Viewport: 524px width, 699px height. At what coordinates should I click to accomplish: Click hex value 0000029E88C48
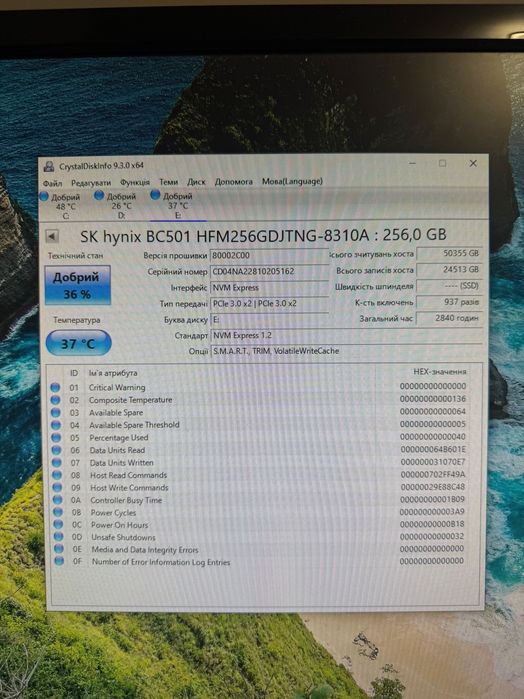pyautogui.click(x=433, y=487)
